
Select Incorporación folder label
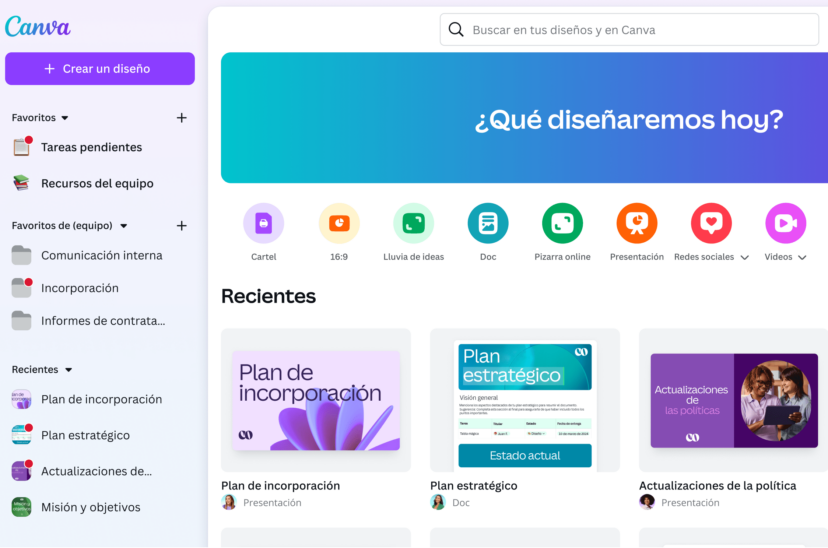pyautogui.click(x=80, y=288)
